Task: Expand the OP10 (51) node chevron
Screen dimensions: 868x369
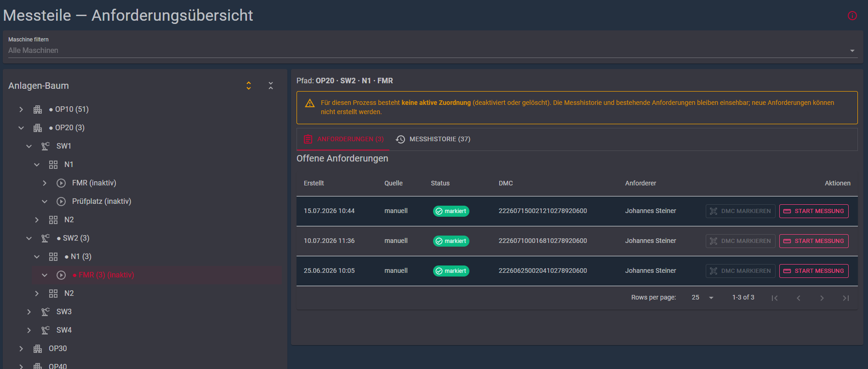Action: [x=21, y=110]
